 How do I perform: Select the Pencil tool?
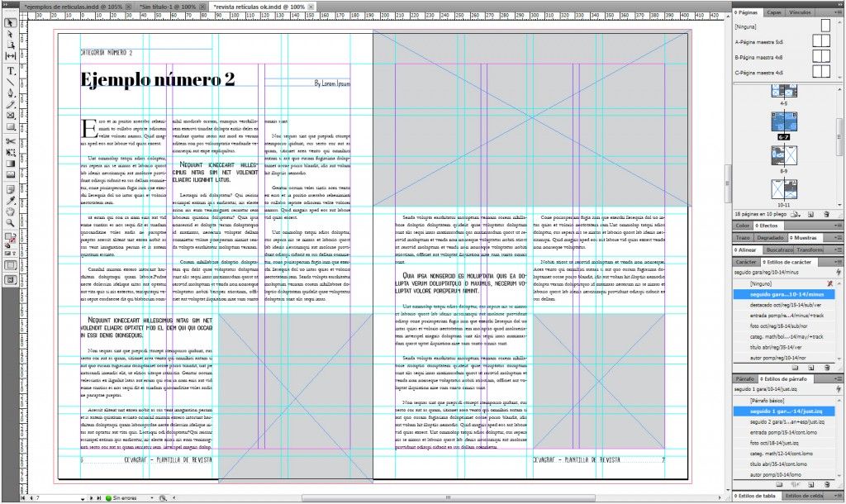click(10, 104)
